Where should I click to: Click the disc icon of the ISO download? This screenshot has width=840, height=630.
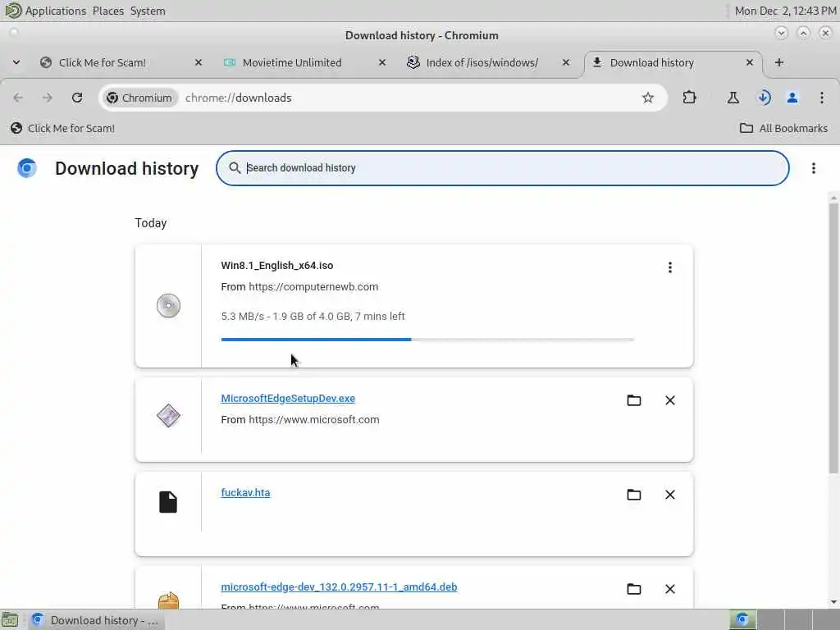168,306
